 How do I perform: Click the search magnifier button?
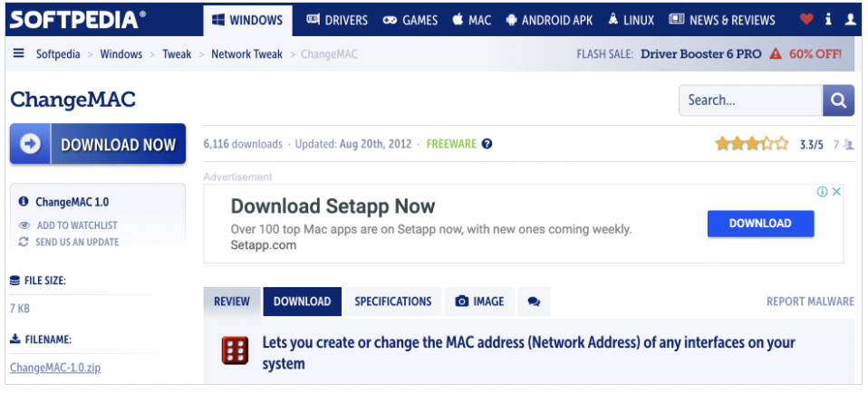(x=838, y=101)
